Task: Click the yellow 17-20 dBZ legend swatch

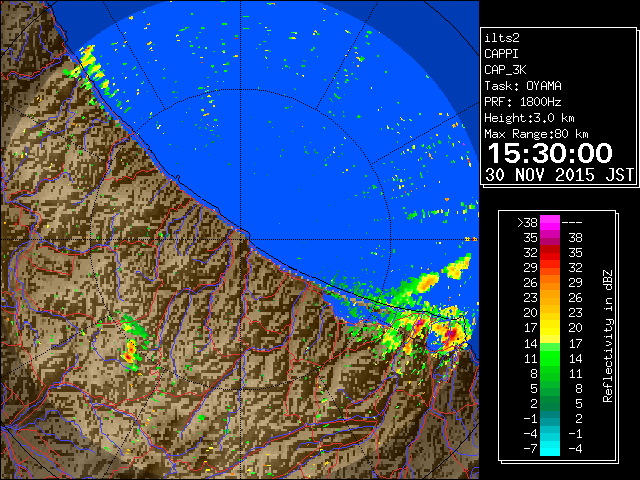Action: tap(550, 328)
